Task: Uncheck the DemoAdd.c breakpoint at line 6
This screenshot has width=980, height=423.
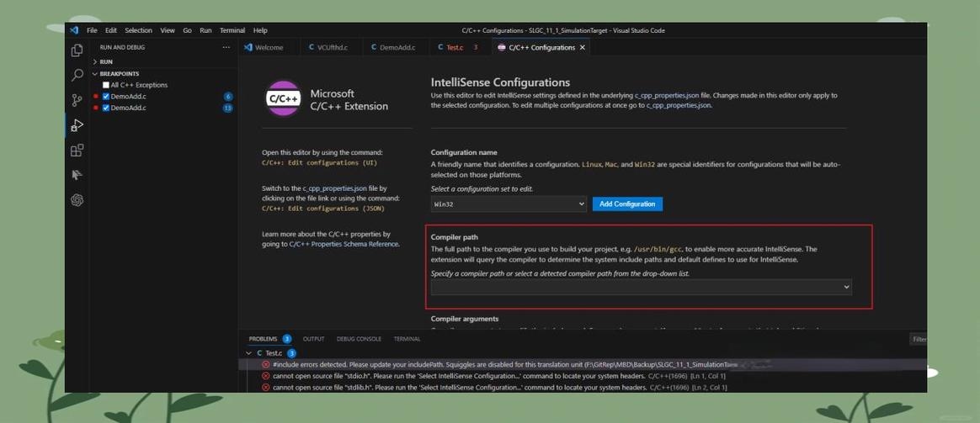Action: [106, 97]
